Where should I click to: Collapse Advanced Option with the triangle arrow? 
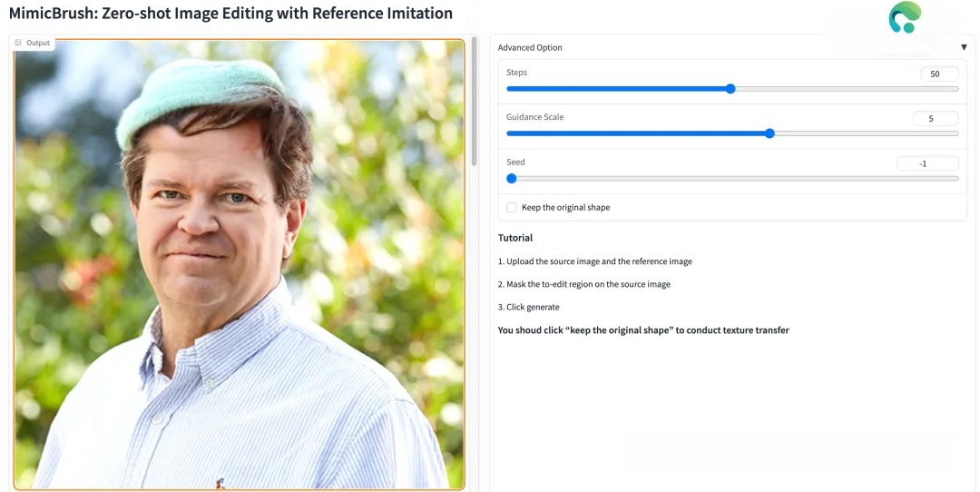pos(964,47)
